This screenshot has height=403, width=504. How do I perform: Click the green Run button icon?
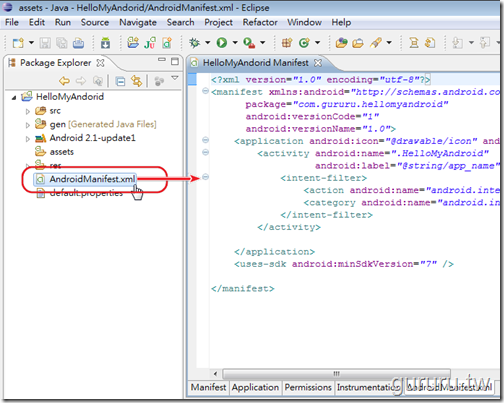tap(222, 43)
